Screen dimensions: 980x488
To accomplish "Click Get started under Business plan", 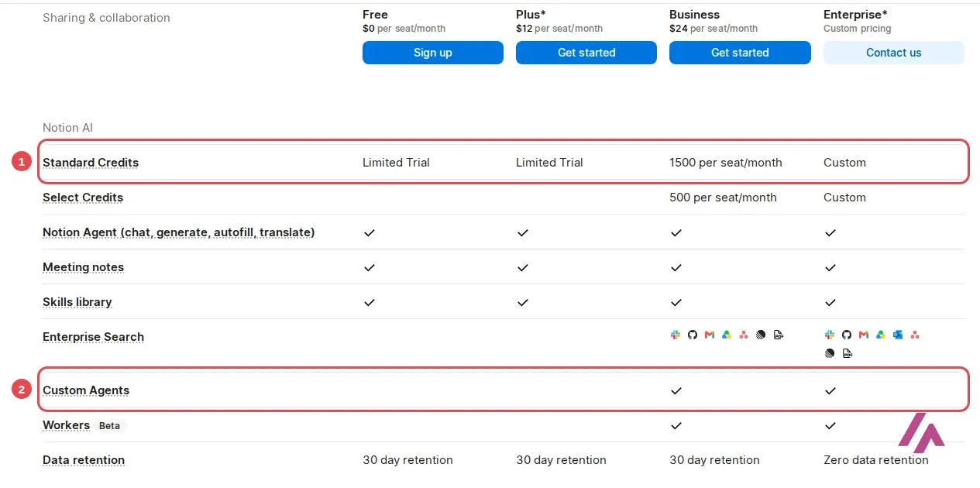I will [740, 53].
